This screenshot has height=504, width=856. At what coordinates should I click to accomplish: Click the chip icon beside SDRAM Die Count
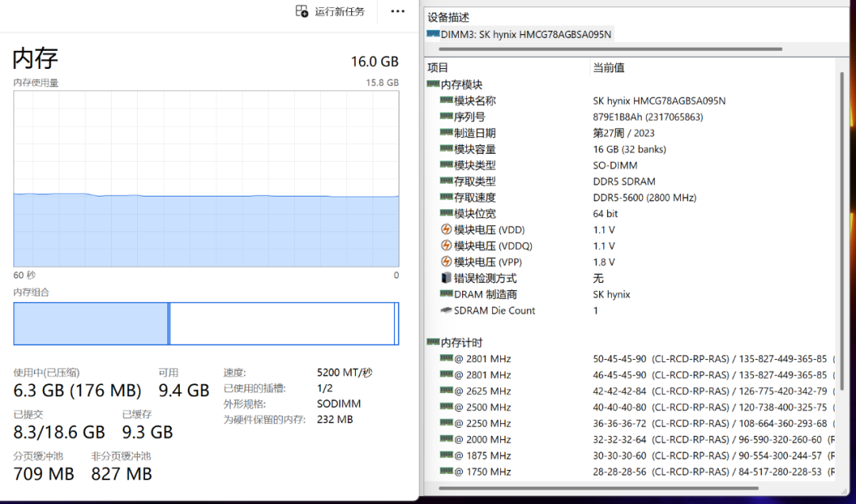(x=446, y=310)
